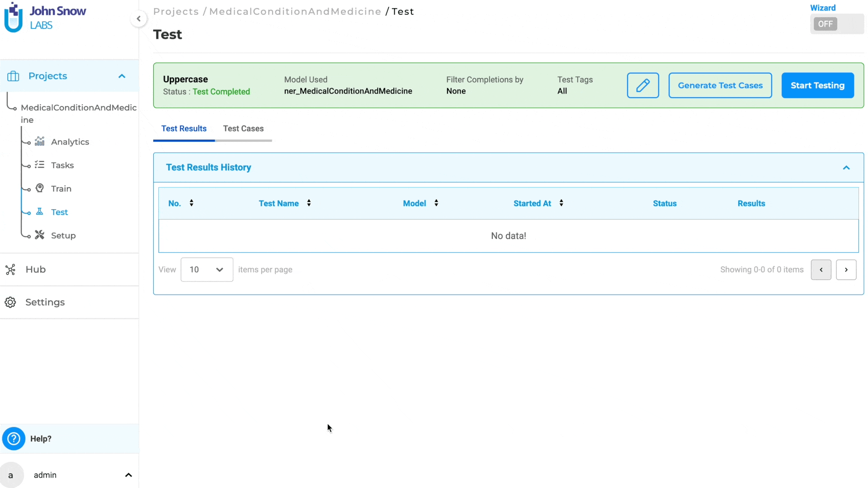Click the Tasks sidebar icon
Screen dimensions: 868x488
pyautogui.click(x=39, y=165)
